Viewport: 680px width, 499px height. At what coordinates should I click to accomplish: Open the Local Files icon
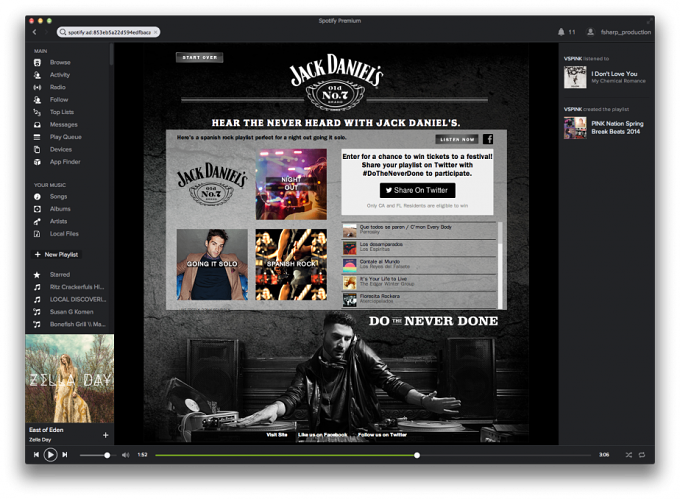click(x=37, y=234)
